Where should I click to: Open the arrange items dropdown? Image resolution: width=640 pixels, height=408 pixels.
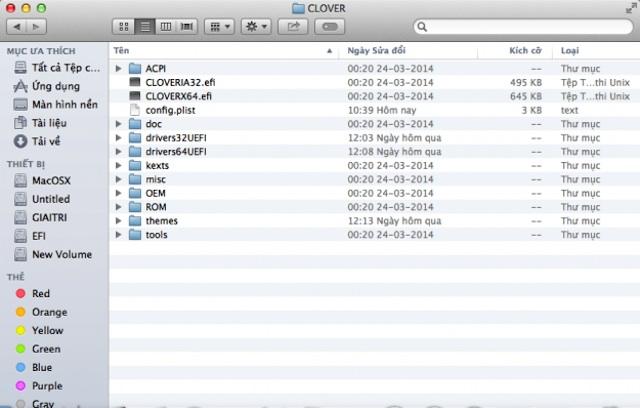(220, 27)
